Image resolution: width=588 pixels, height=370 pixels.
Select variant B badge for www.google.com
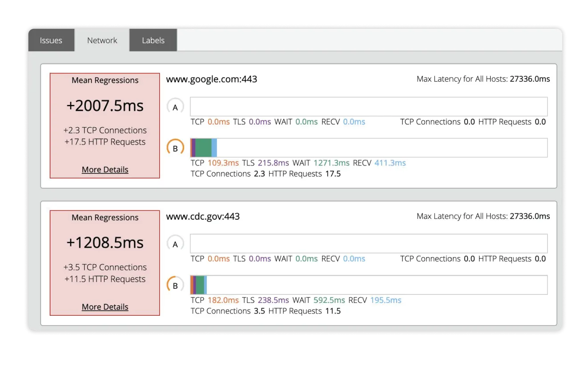tap(176, 147)
